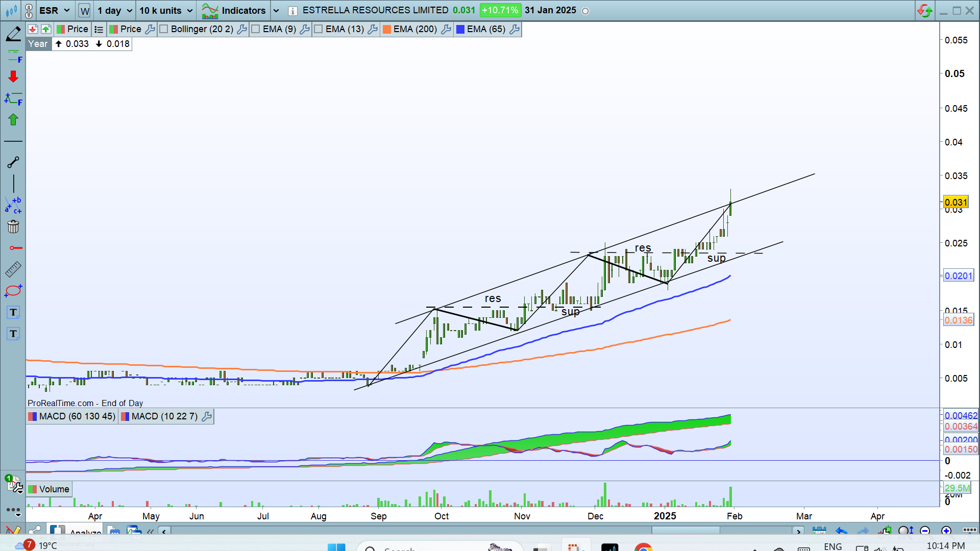Screen dimensions: 980x551
Task: Click the horizontal scrollbar left arrow
Action: coord(164,532)
